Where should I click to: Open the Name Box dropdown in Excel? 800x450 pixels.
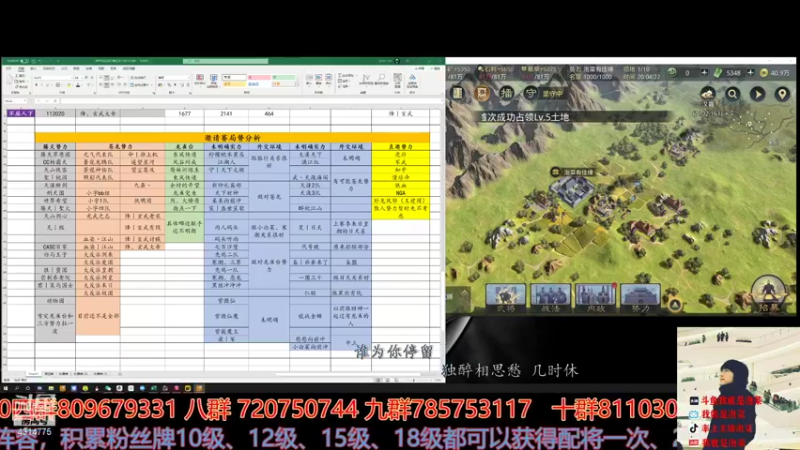(x=24, y=101)
